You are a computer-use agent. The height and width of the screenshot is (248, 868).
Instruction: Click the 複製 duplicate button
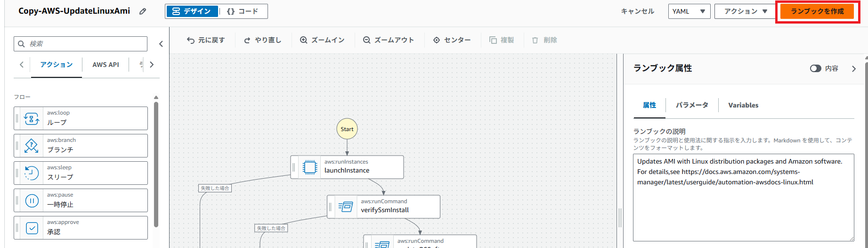pyautogui.click(x=502, y=40)
